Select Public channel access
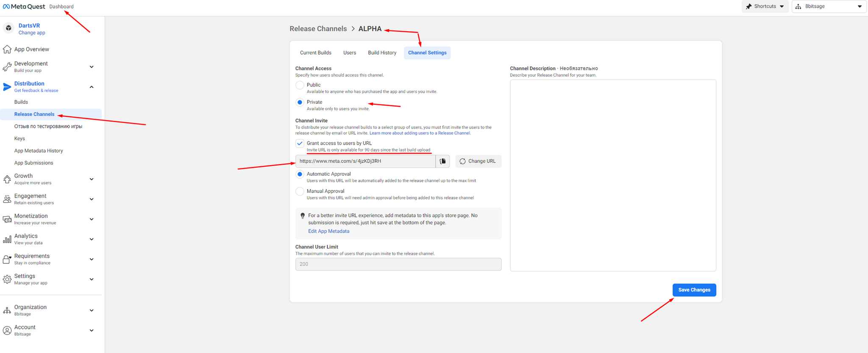Screen dimensions: 868x353 300,85
